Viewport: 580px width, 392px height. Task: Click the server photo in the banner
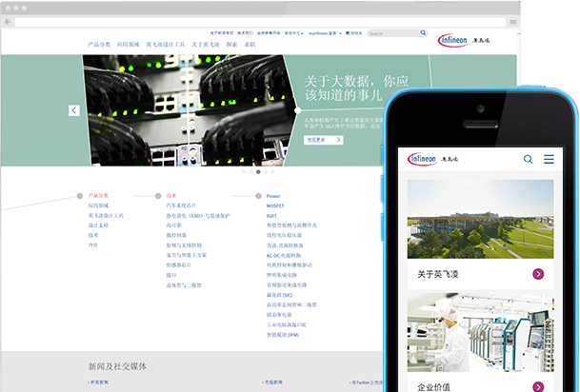pos(190,110)
